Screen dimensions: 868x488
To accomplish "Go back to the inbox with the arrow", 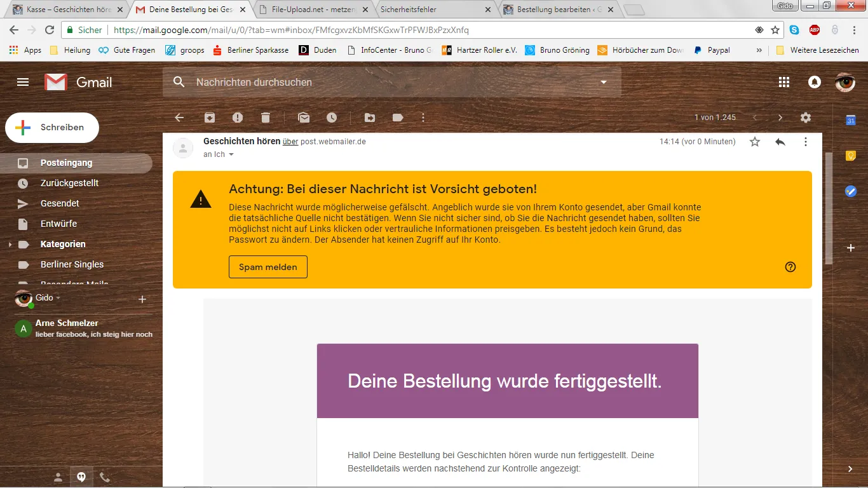I will [179, 118].
